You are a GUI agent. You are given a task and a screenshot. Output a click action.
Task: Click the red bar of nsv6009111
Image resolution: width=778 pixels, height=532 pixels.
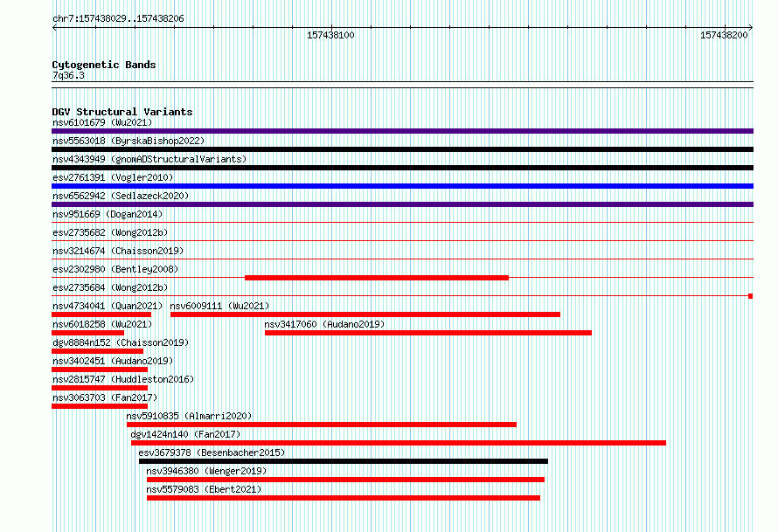tap(365, 314)
